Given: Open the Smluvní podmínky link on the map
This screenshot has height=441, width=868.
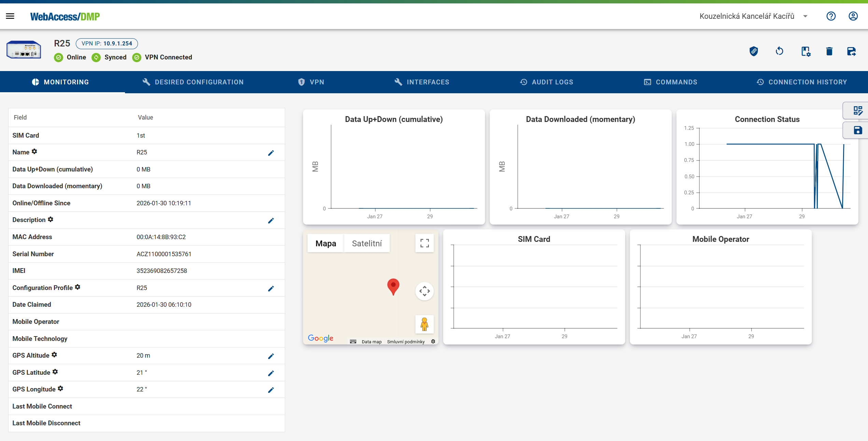Looking at the screenshot, I should point(406,342).
